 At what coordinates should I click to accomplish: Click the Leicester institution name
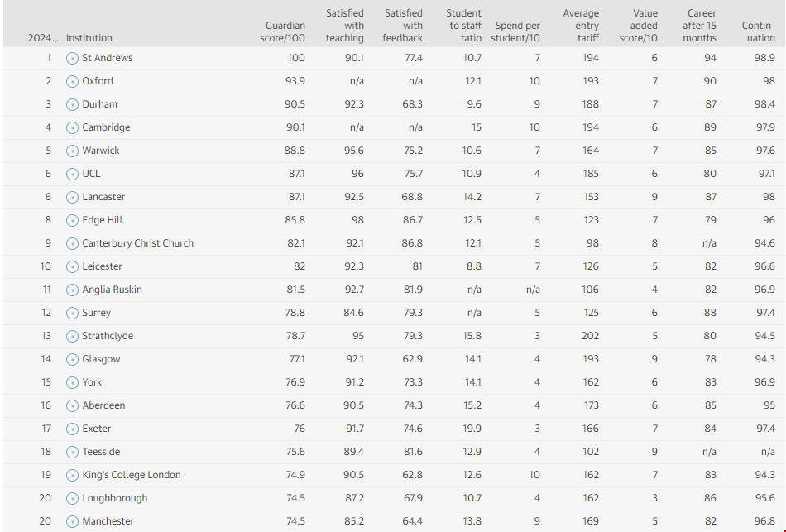[x=102, y=266]
